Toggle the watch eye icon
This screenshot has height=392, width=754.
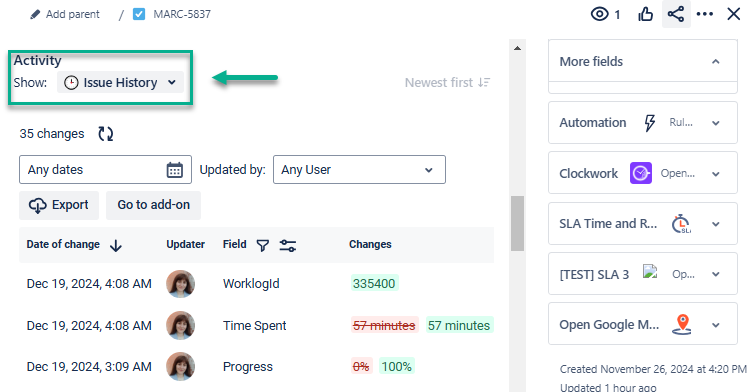click(599, 14)
